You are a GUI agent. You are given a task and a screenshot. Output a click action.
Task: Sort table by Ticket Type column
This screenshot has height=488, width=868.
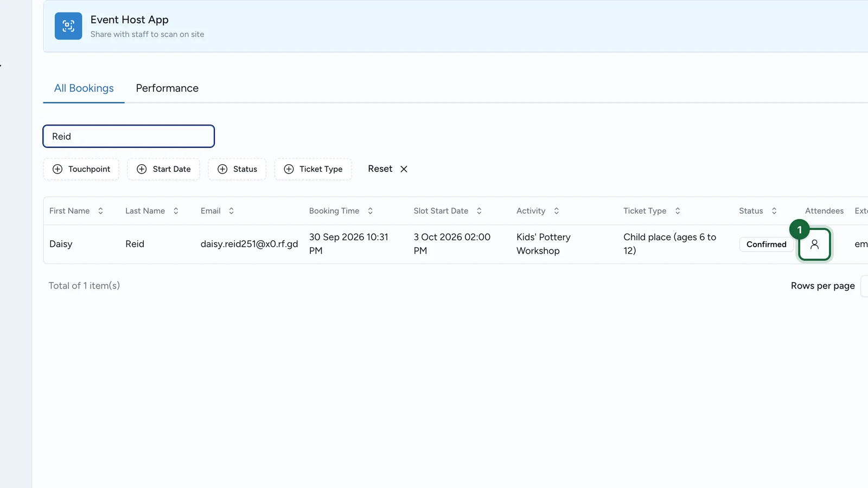pos(652,211)
